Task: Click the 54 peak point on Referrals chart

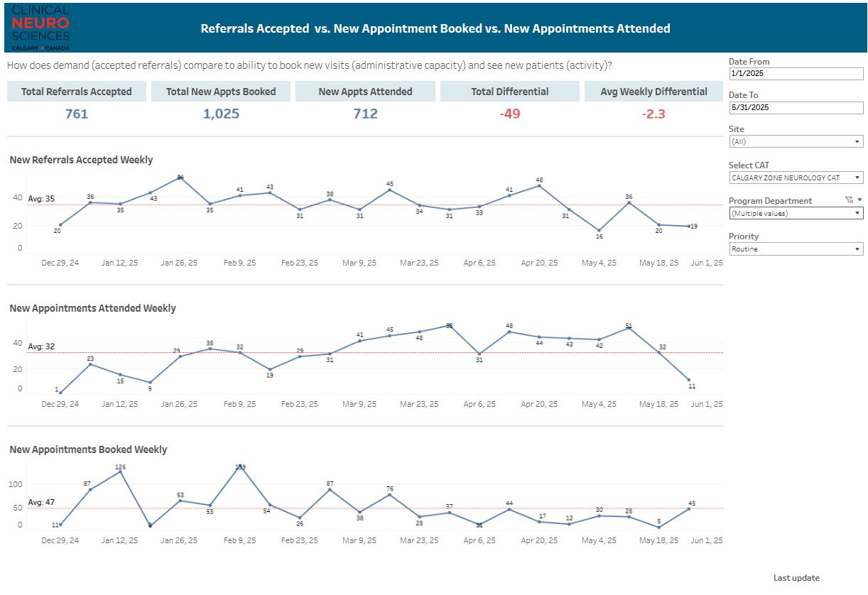Action: pyautogui.click(x=180, y=178)
